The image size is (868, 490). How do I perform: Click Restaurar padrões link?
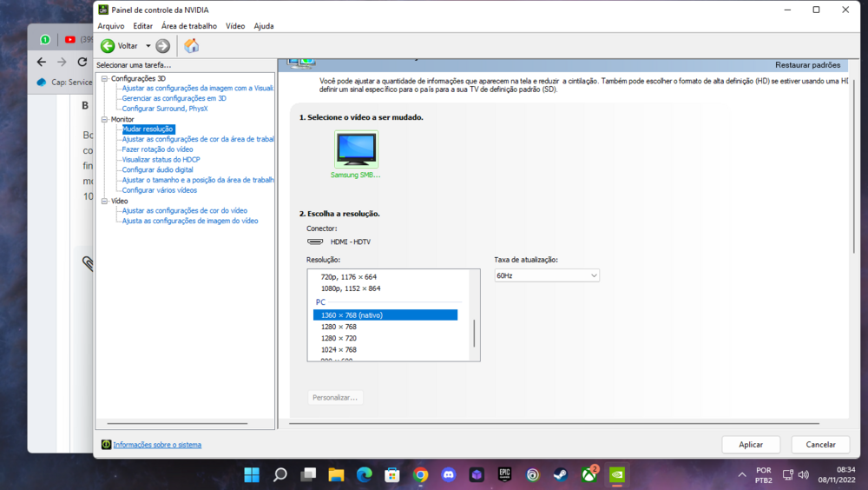(807, 65)
